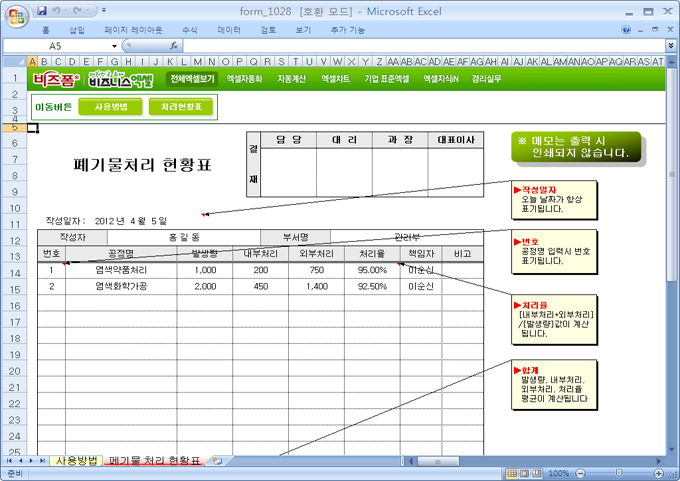The image size is (680, 481).
Task: Click the Redo arrow in quick access toolbar
Action: pyautogui.click(x=79, y=10)
